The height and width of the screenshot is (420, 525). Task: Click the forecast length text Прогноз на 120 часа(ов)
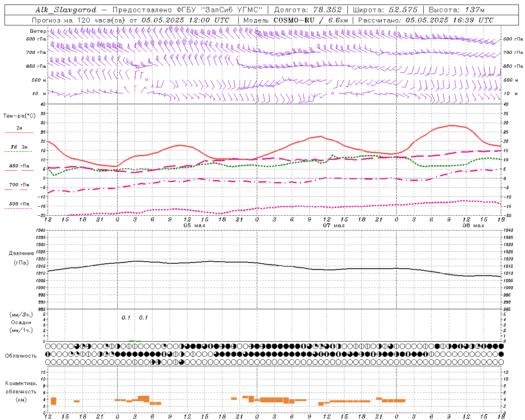(79, 20)
